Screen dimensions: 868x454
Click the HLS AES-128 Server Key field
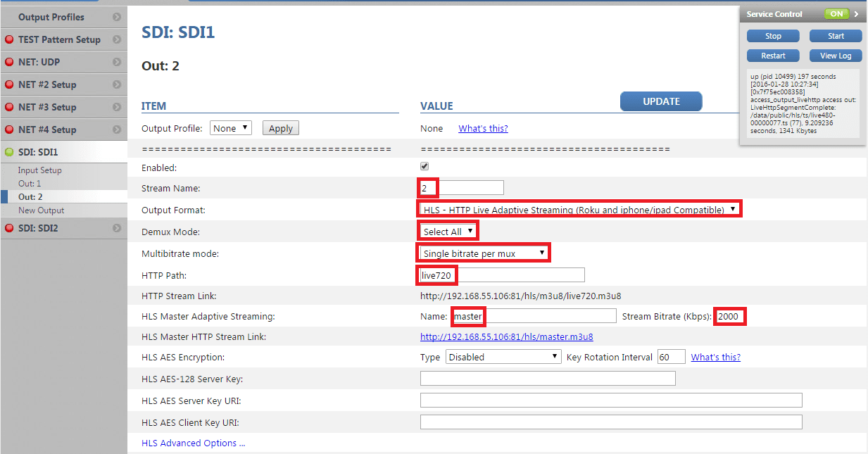pyautogui.click(x=548, y=379)
